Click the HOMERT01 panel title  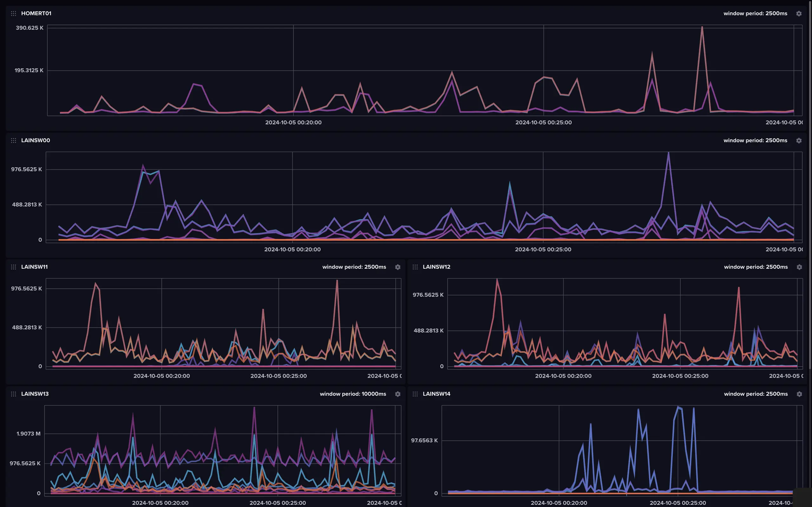pyautogui.click(x=36, y=13)
